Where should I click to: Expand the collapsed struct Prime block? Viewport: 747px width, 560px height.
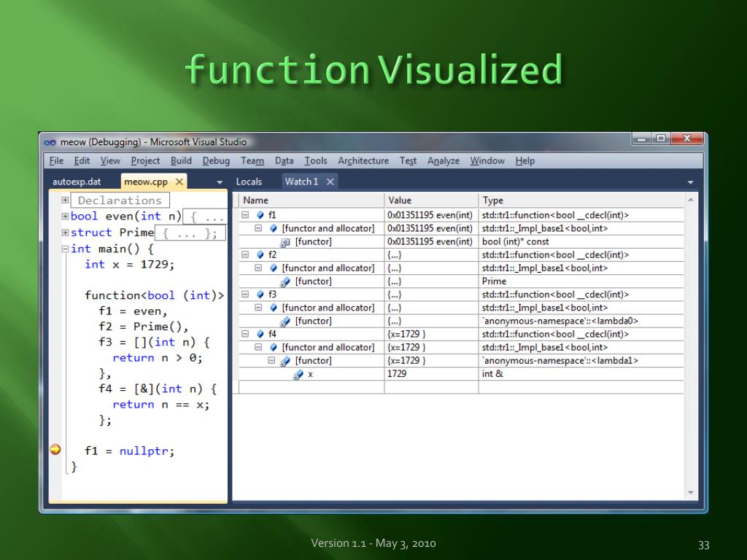click(x=65, y=233)
